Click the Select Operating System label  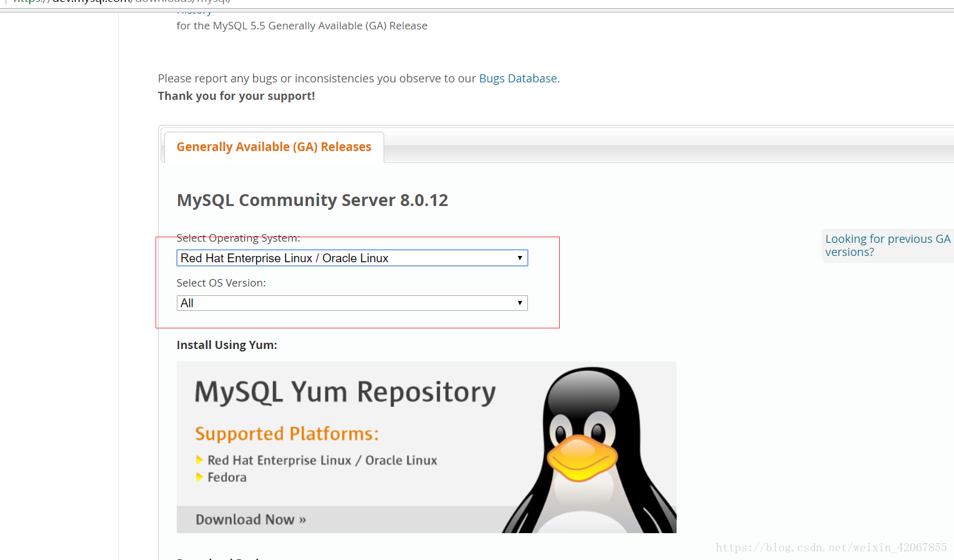point(238,238)
